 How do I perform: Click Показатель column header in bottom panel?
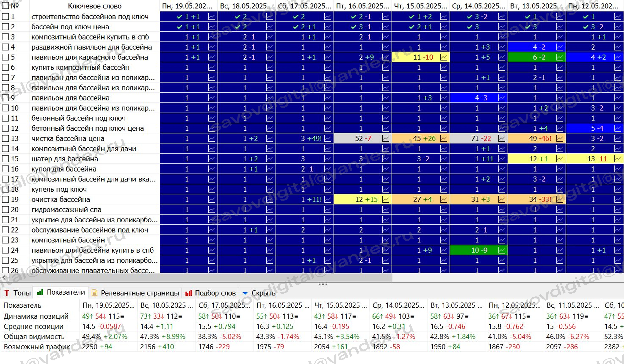click(x=40, y=305)
